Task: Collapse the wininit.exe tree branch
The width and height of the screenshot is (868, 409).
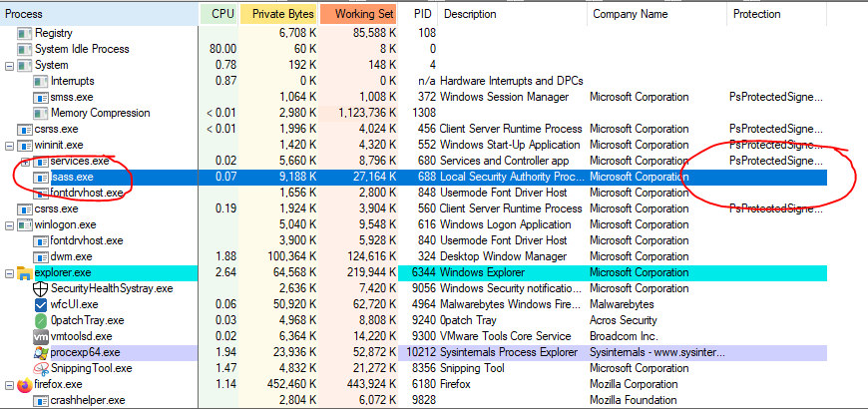Action: 10,145
